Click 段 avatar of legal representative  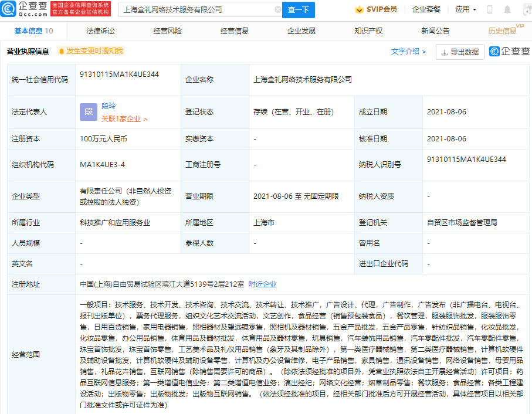(x=88, y=112)
